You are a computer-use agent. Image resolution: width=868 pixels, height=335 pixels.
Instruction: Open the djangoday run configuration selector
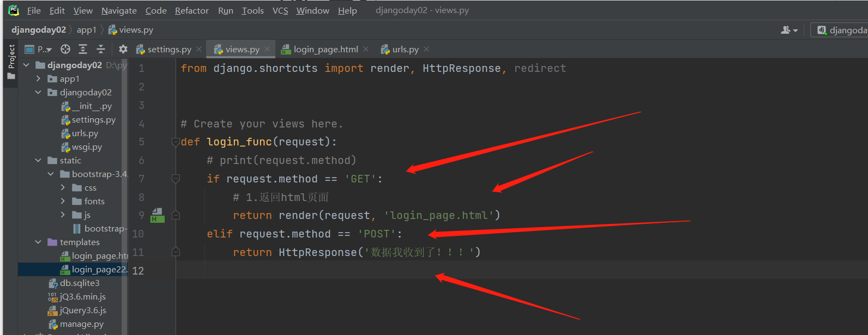tap(840, 30)
